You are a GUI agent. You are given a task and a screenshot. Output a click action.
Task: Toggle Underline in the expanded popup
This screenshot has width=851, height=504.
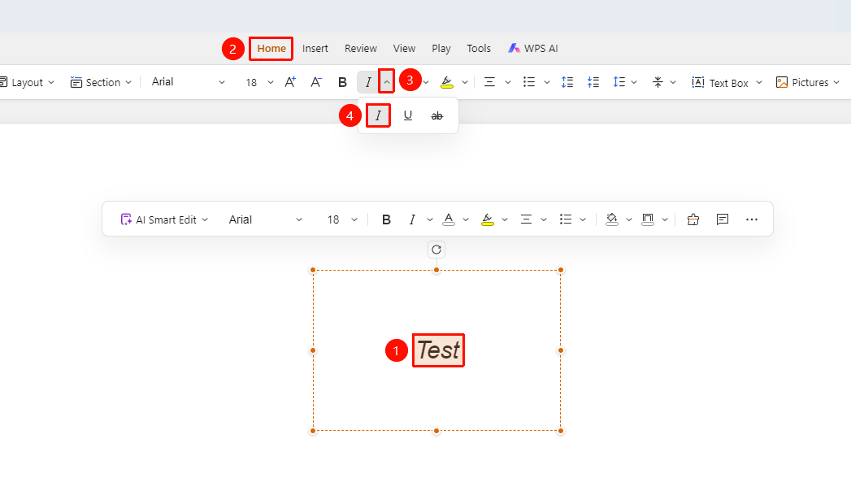[408, 115]
